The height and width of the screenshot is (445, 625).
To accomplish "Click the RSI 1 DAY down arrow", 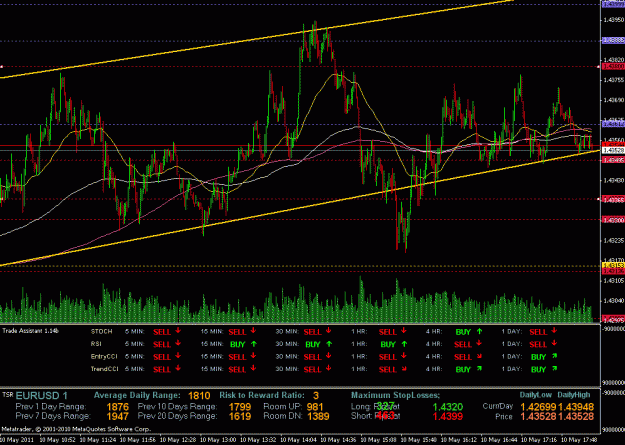I will [554, 343].
